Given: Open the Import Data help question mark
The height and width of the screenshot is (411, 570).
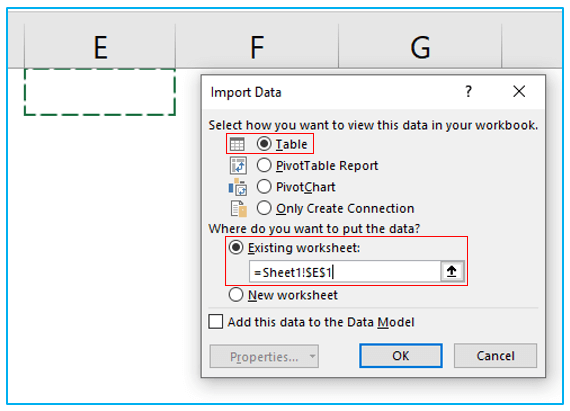Looking at the screenshot, I should 468,91.
